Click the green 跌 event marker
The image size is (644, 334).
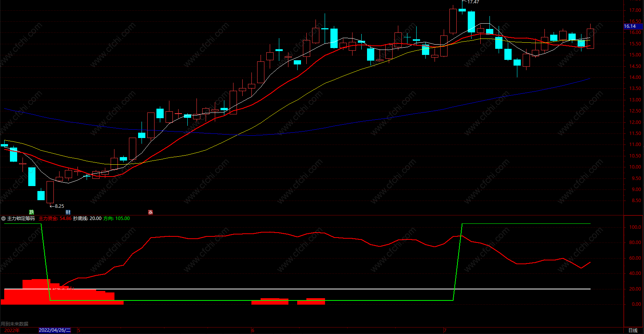point(32,212)
